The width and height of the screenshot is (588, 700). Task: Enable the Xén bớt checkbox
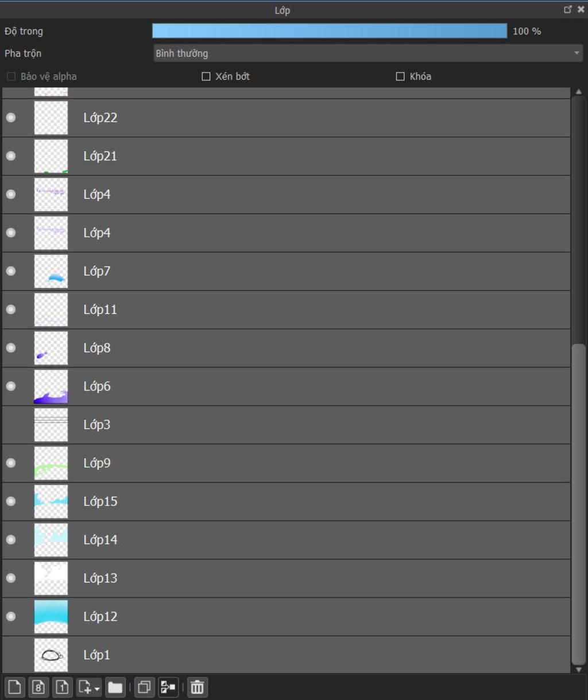[206, 76]
